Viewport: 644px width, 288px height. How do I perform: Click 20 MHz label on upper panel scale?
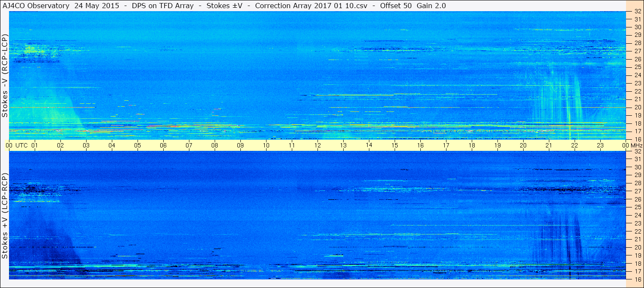(x=637, y=107)
